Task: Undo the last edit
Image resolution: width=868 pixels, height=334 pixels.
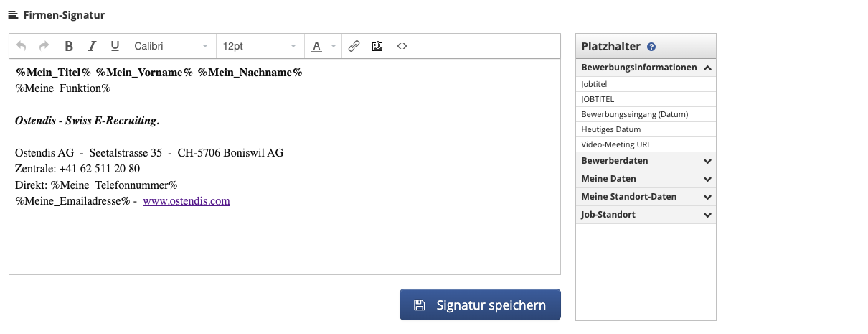Action: point(22,46)
